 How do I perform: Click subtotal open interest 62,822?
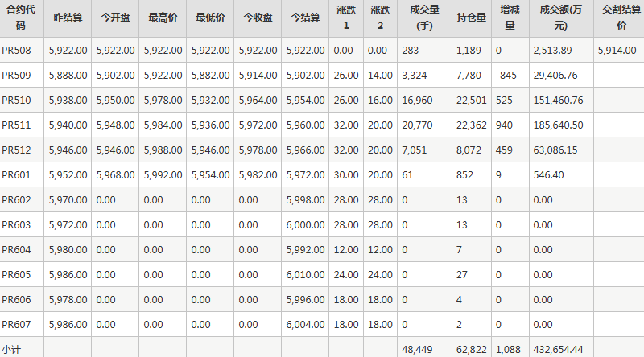472,350
